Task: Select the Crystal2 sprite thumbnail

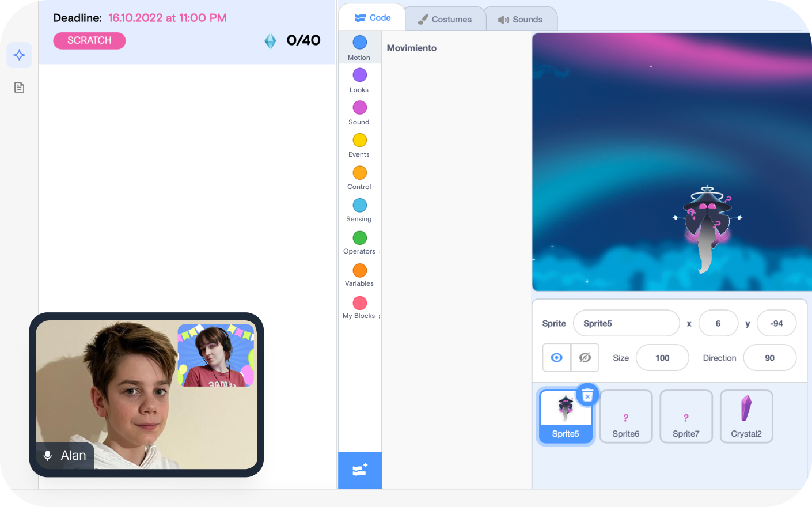Action: [x=746, y=417]
